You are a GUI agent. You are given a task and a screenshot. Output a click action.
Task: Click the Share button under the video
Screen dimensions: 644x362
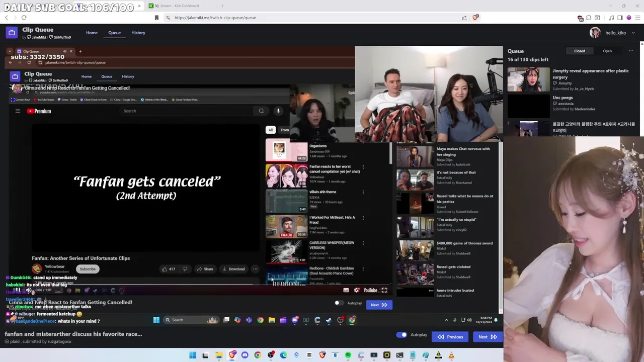205,269
